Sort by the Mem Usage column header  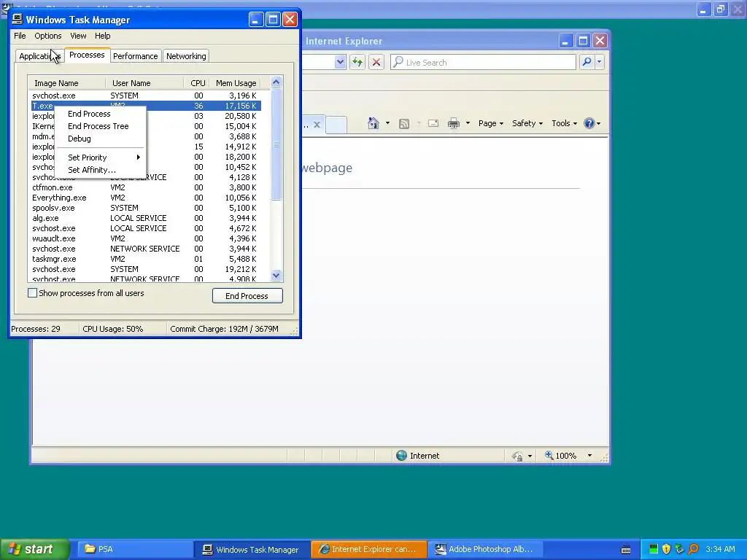coord(236,83)
